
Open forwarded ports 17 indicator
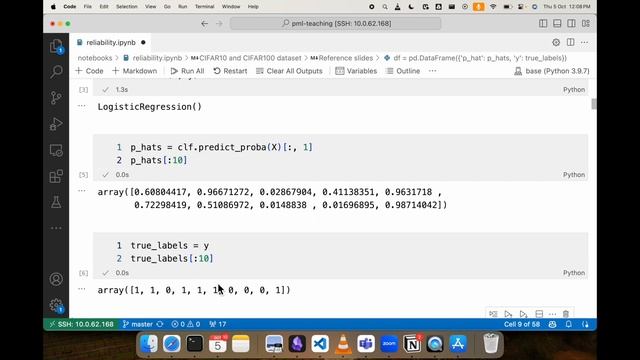(218, 324)
